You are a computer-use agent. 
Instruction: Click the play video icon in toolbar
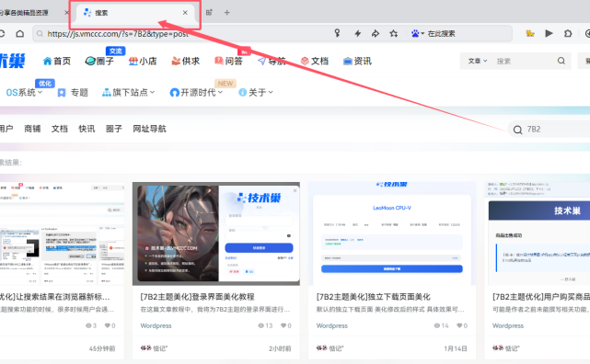tap(549, 33)
